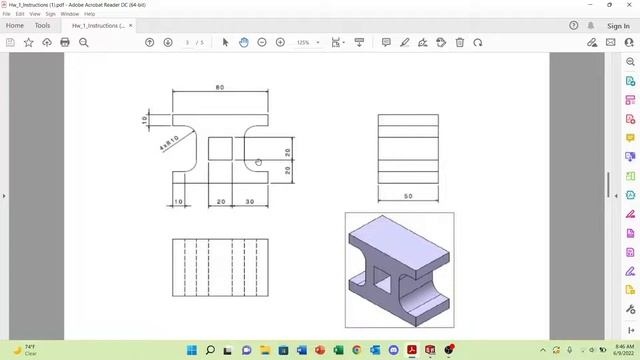Open the Window menu
640x360 pixels.
pyautogui.click(x=70, y=14)
